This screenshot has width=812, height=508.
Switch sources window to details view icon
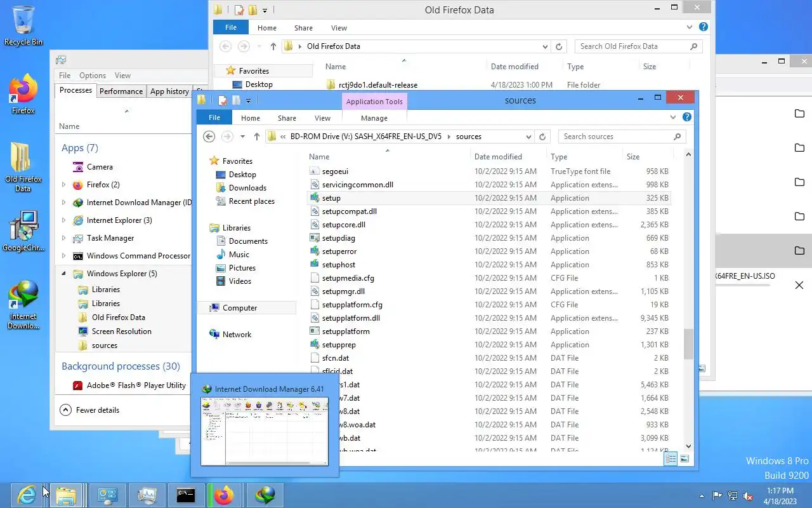[x=671, y=459]
